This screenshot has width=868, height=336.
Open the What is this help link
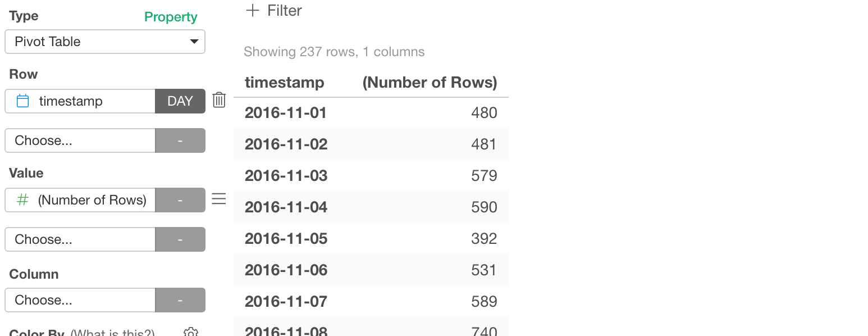point(112,333)
